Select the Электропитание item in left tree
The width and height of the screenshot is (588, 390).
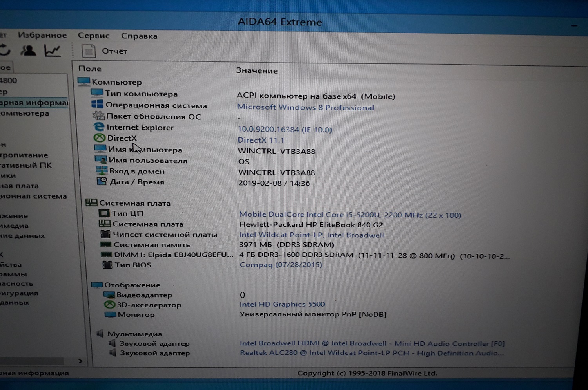click(x=24, y=155)
